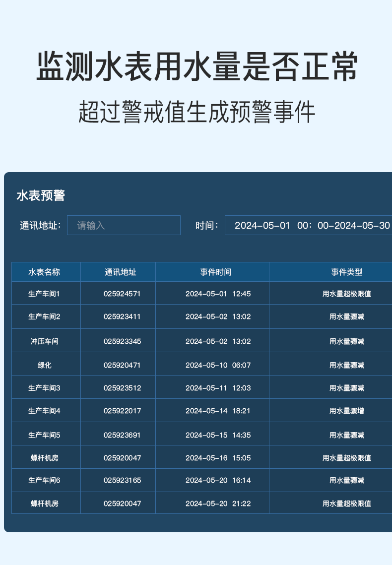Open the 生产车间5 meter entry
The width and height of the screenshot is (392, 565).
click(44, 435)
